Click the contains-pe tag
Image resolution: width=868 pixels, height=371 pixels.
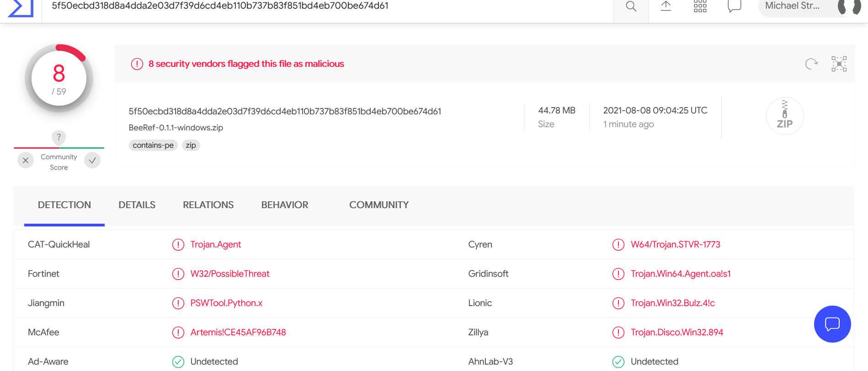point(153,145)
